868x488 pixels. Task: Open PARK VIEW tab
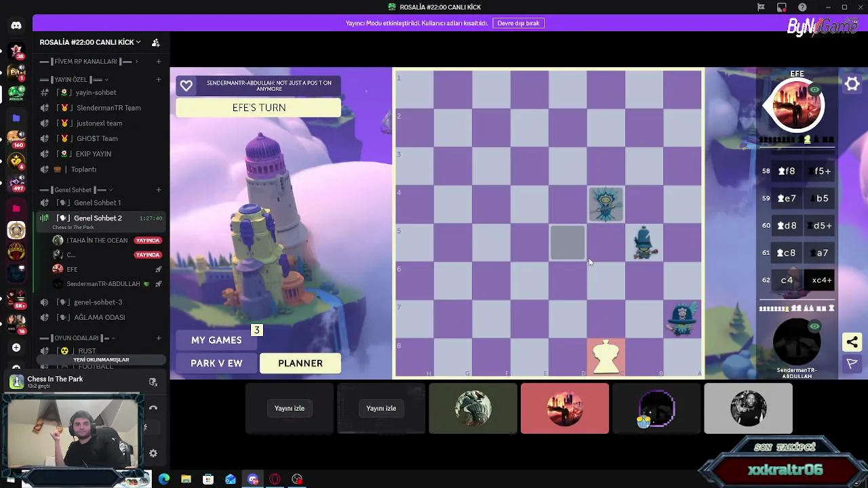coord(216,363)
